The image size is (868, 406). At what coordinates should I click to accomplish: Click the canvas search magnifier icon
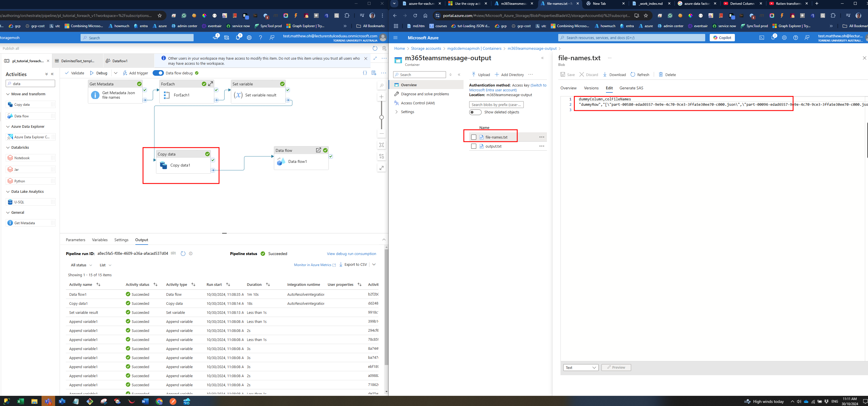click(x=382, y=86)
